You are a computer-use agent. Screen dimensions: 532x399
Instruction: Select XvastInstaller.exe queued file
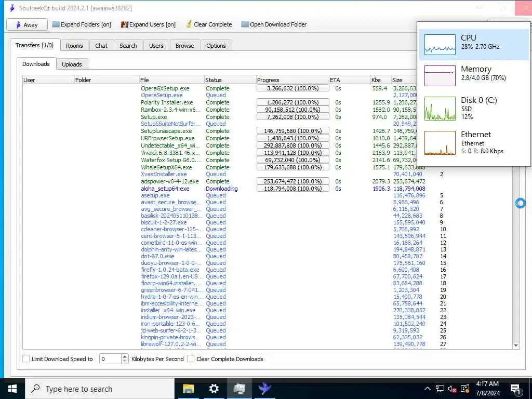pyautogui.click(x=164, y=174)
